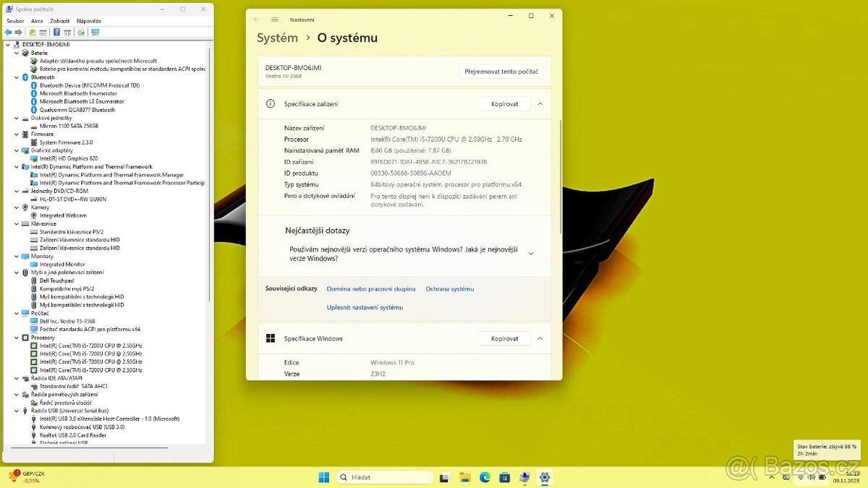Click the Back arrow in Správa počítače toolbar
868x488 pixels.
pos(7,32)
